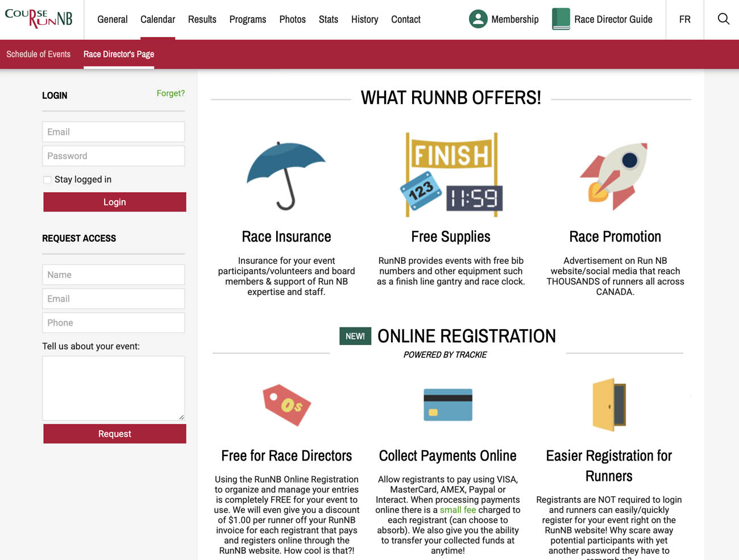The height and width of the screenshot is (560, 739).
Task: Switch to Schedule of Events tab
Action: click(x=38, y=54)
